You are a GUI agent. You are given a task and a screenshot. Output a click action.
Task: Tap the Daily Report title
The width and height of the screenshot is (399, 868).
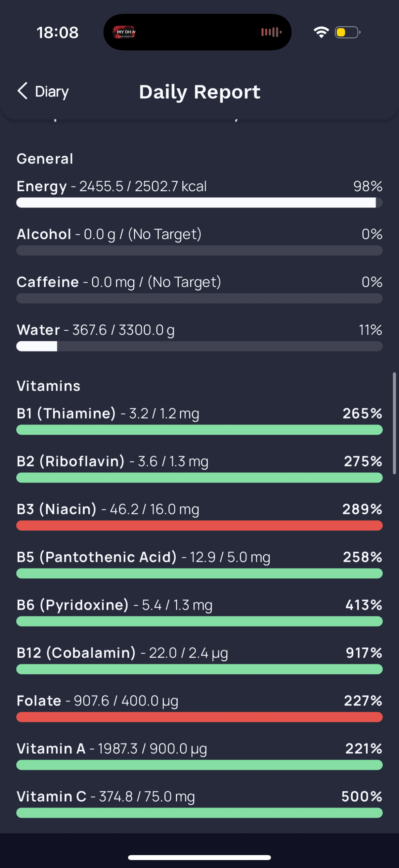pos(200,92)
